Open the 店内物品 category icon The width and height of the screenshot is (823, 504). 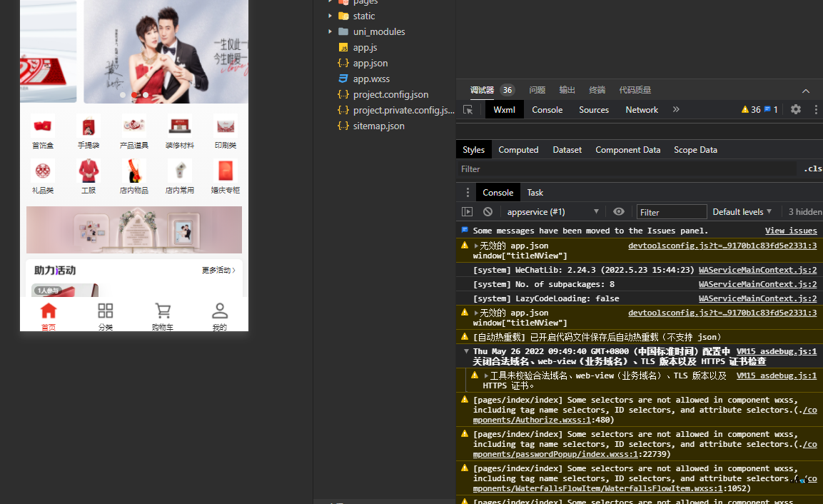point(134,171)
